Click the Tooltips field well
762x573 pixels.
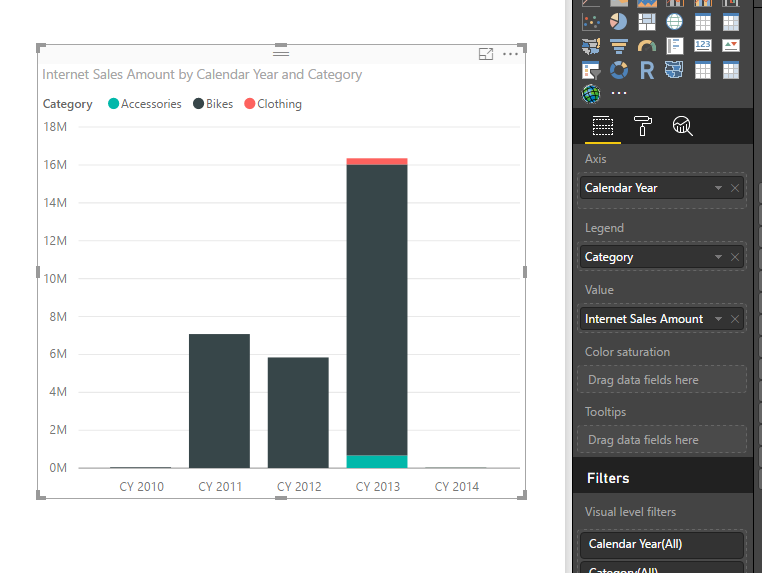[662, 439]
